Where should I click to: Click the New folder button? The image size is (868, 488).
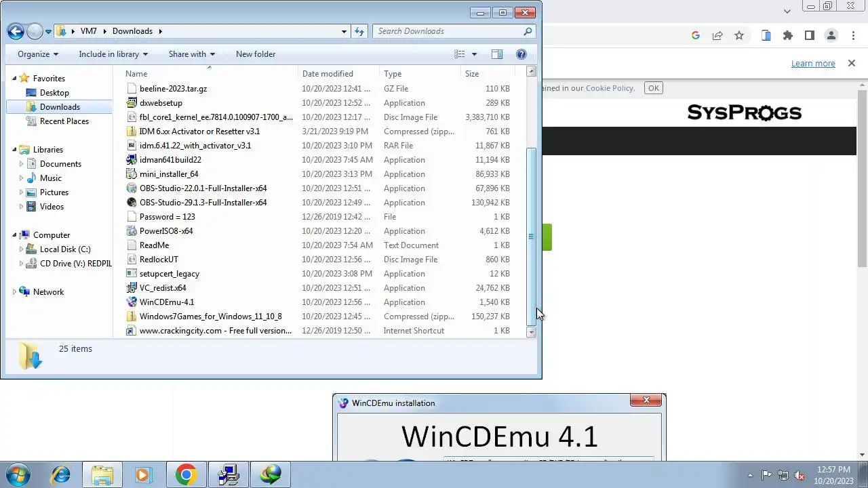(x=256, y=54)
